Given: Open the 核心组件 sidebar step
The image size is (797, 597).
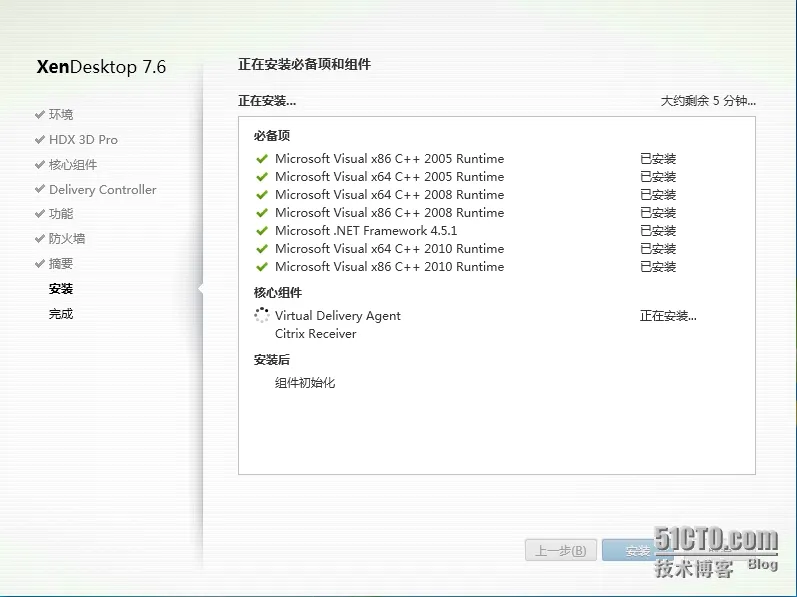Looking at the screenshot, I should (x=73, y=164).
